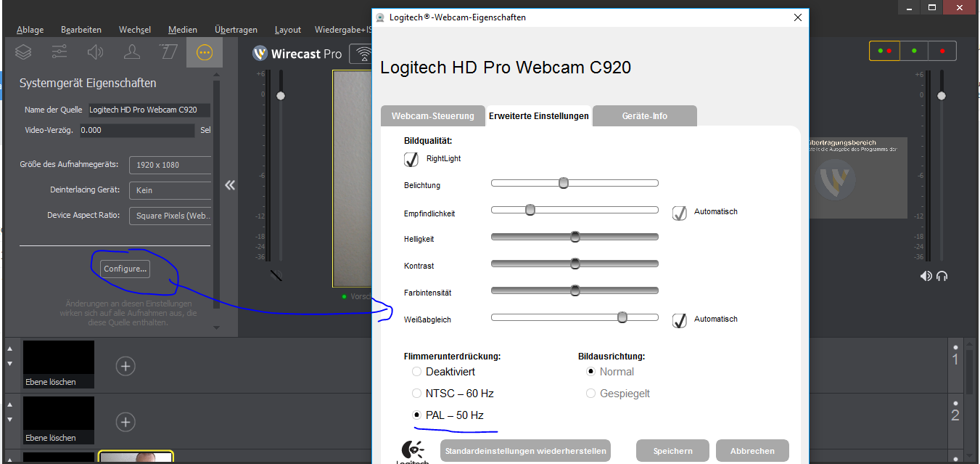Open the sliders adjustment icon tab
This screenshot has height=464, width=980.
click(x=59, y=52)
